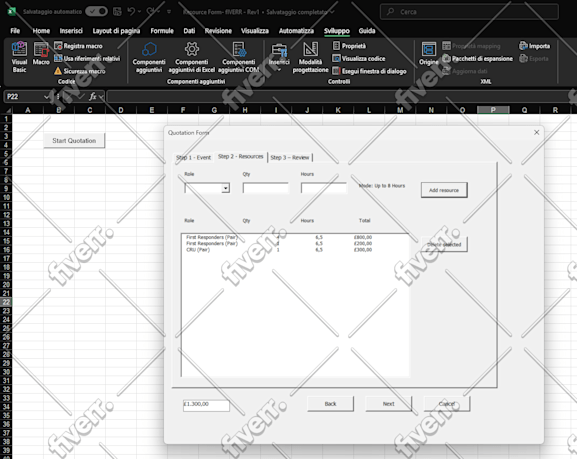Click the Redo arrow
The width and height of the screenshot is (577, 459).
pos(151,12)
